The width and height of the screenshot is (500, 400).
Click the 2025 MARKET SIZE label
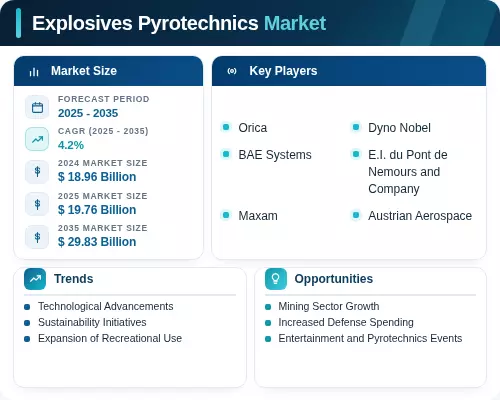click(x=103, y=196)
